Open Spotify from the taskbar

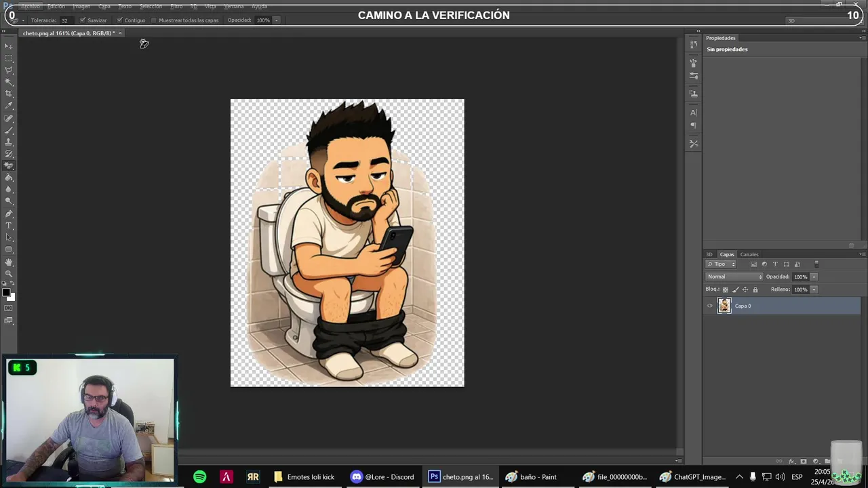pyautogui.click(x=199, y=476)
